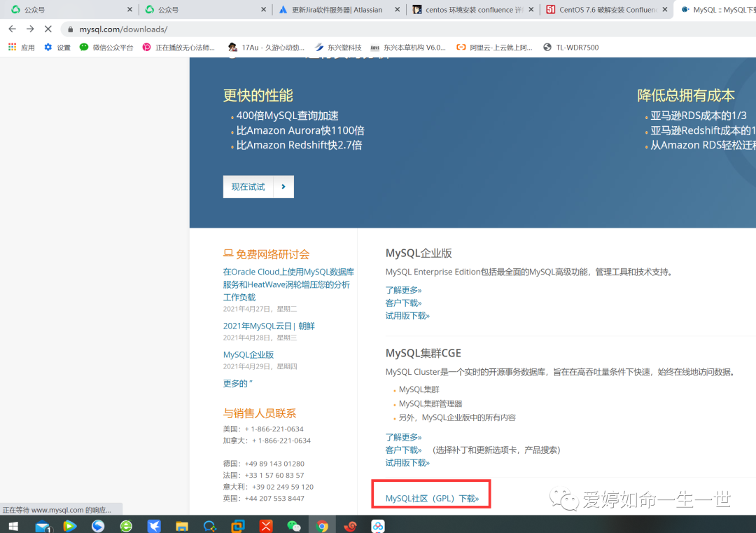Open WeChat from the taskbar
This screenshot has width=756, height=533.
293,526
